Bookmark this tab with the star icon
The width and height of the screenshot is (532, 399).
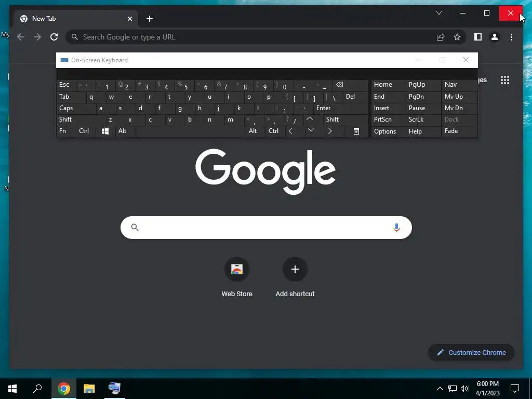pos(457,37)
